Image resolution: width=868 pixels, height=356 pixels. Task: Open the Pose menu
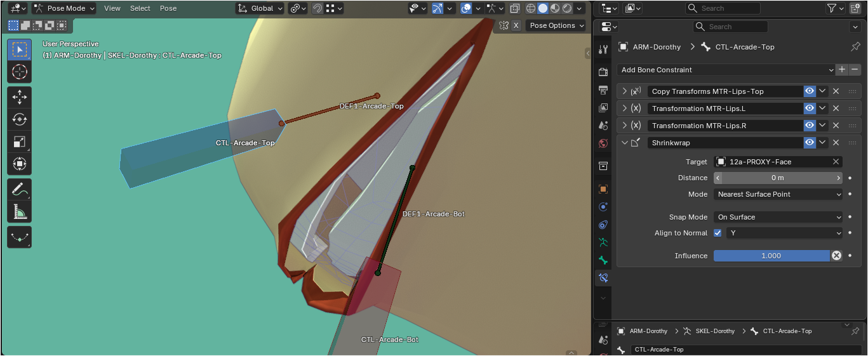click(x=168, y=8)
